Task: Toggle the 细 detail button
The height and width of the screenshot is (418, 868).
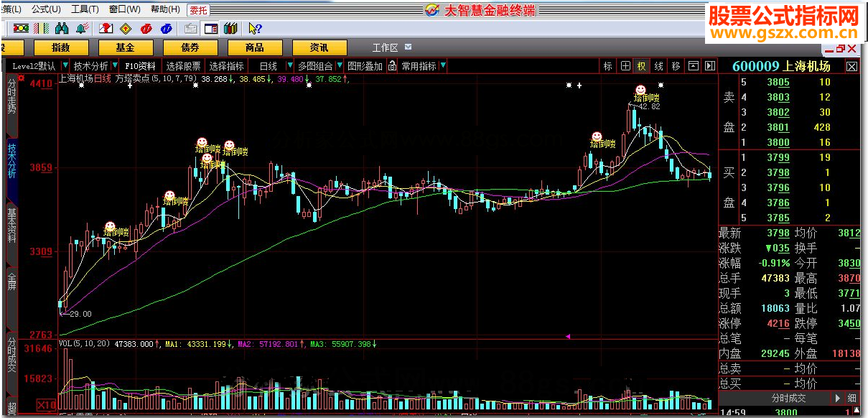Action: [852, 398]
